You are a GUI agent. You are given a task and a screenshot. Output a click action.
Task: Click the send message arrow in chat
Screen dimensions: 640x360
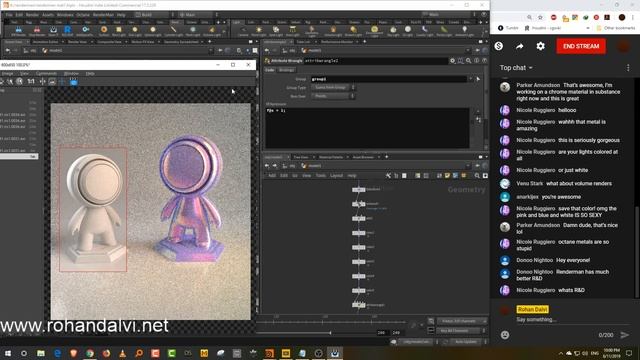(624, 335)
